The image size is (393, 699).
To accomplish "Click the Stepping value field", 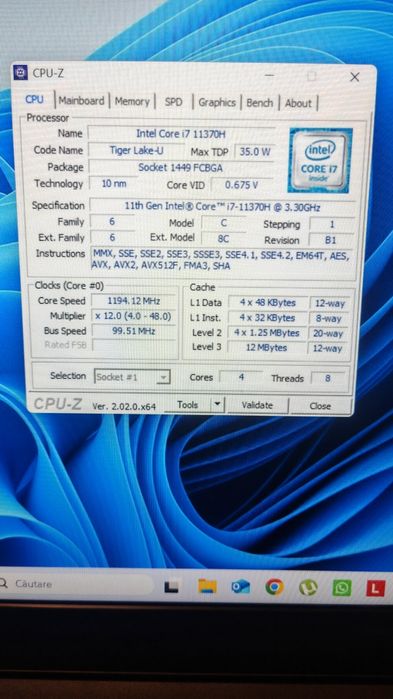I will (x=332, y=224).
